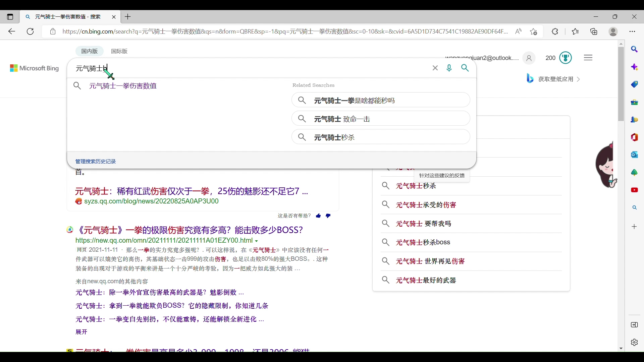Search related 元气骑士承受的伤害

tap(426, 205)
